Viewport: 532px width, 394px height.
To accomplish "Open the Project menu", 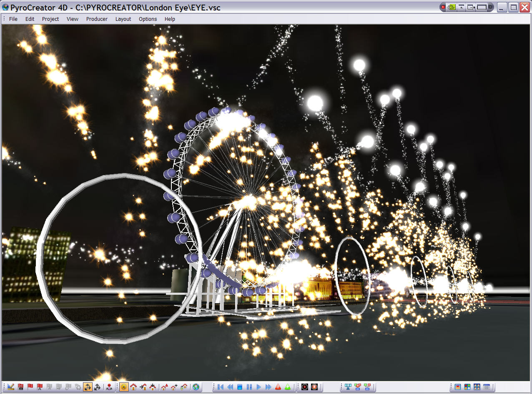I will pos(50,19).
